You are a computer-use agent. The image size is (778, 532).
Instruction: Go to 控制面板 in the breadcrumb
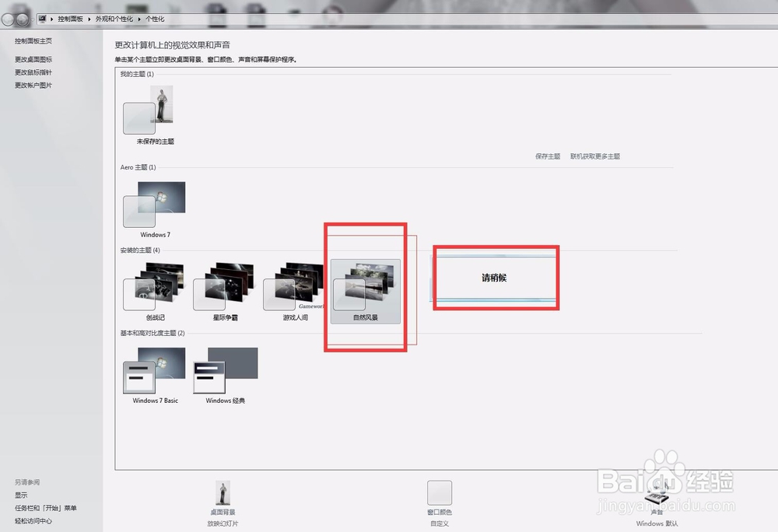coord(71,19)
